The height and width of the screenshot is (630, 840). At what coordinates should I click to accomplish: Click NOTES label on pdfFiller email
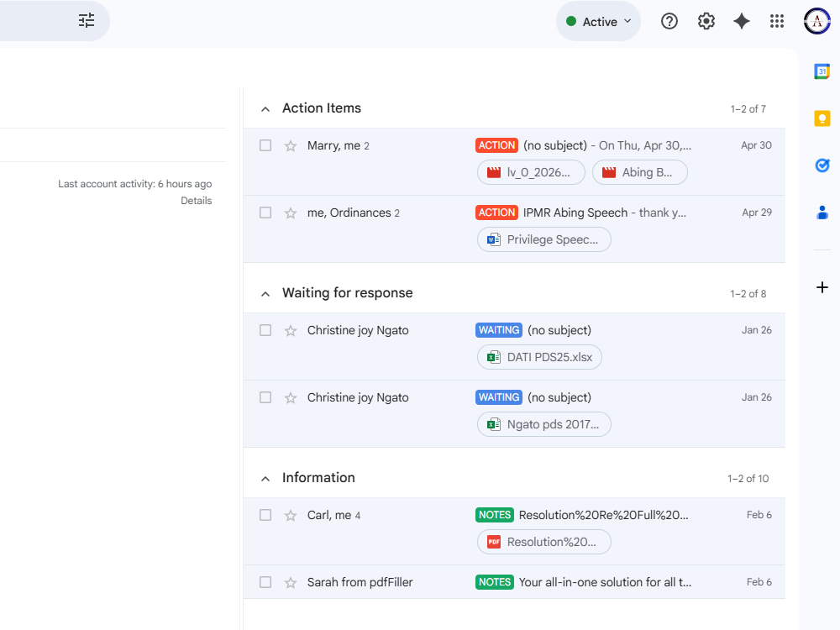pyautogui.click(x=495, y=582)
